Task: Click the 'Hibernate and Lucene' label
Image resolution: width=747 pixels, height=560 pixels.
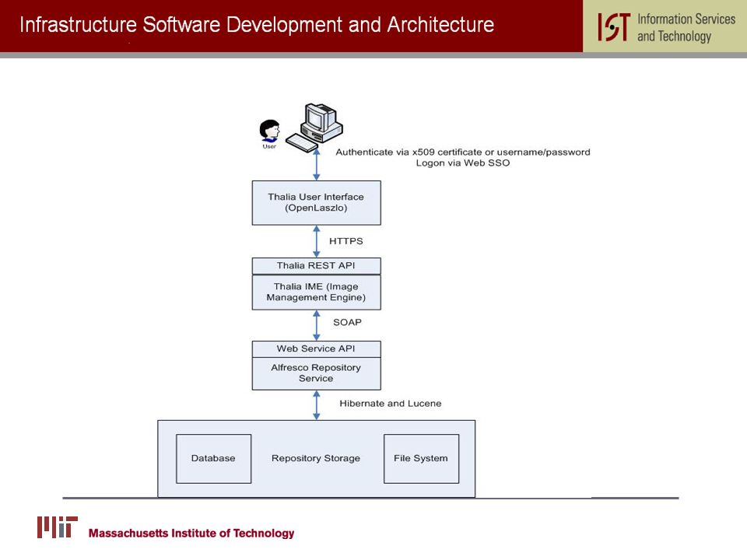Action: tap(390, 404)
